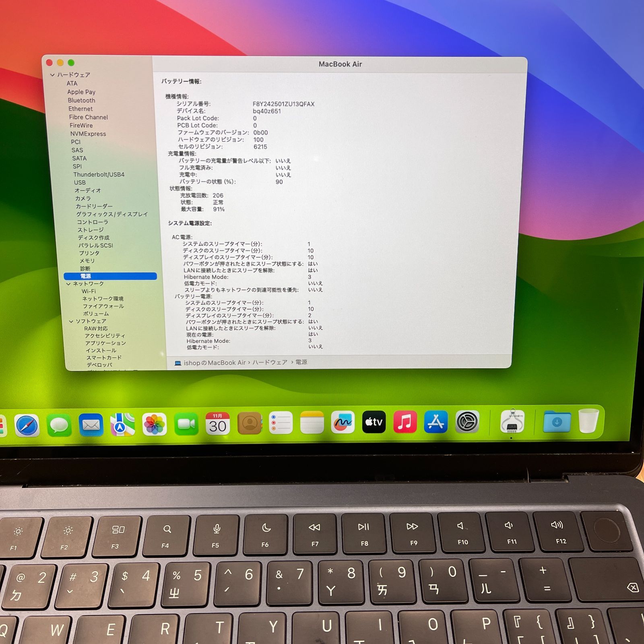Open the Downloads folder in Dock
Image resolution: width=644 pixels, height=644 pixels.
tap(557, 421)
